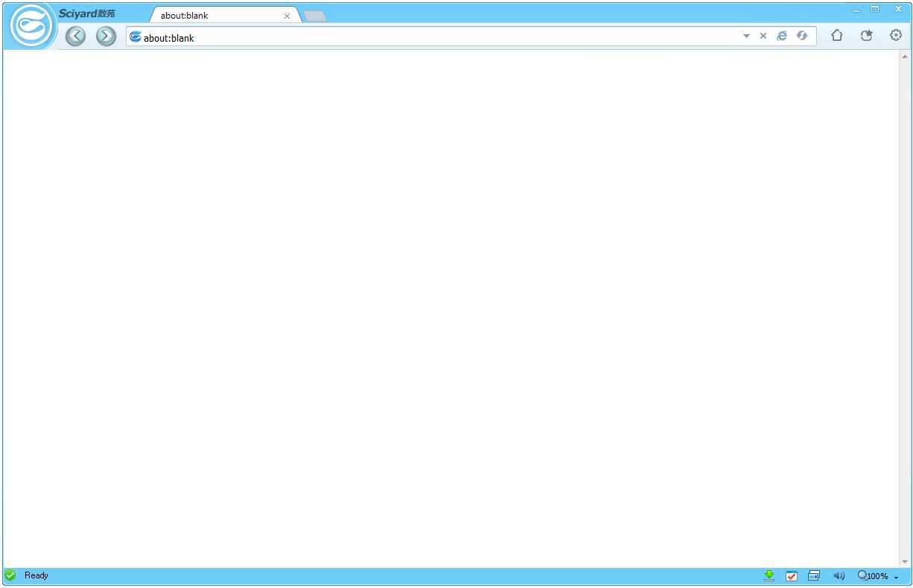Open a new tab with the new-tab button
The image size is (913, 588).
[x=315, y=16]
